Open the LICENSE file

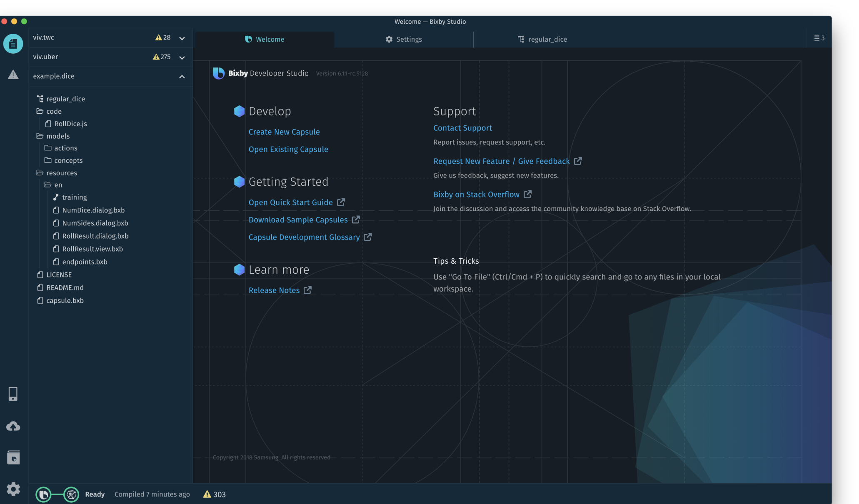click(54, 275)
